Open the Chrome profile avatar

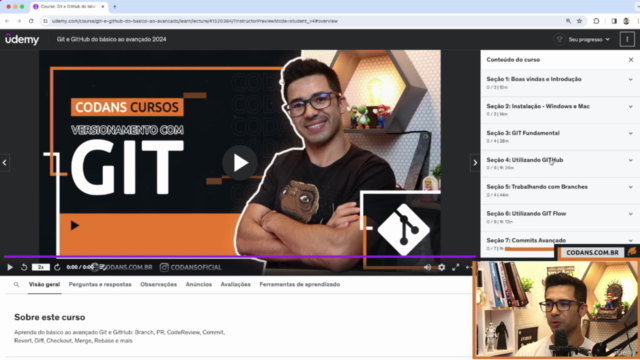(x=627, y=21)
